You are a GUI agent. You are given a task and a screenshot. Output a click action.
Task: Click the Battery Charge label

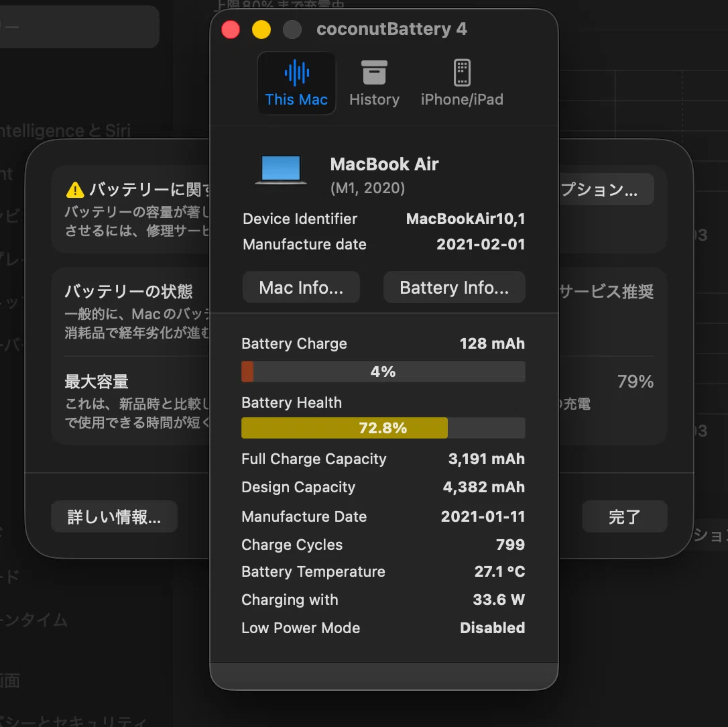[x=294, y=344]
